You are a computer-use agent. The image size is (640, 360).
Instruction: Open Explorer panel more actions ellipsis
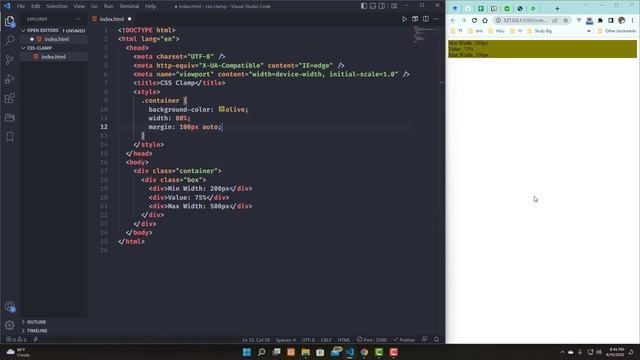point(78,19)
